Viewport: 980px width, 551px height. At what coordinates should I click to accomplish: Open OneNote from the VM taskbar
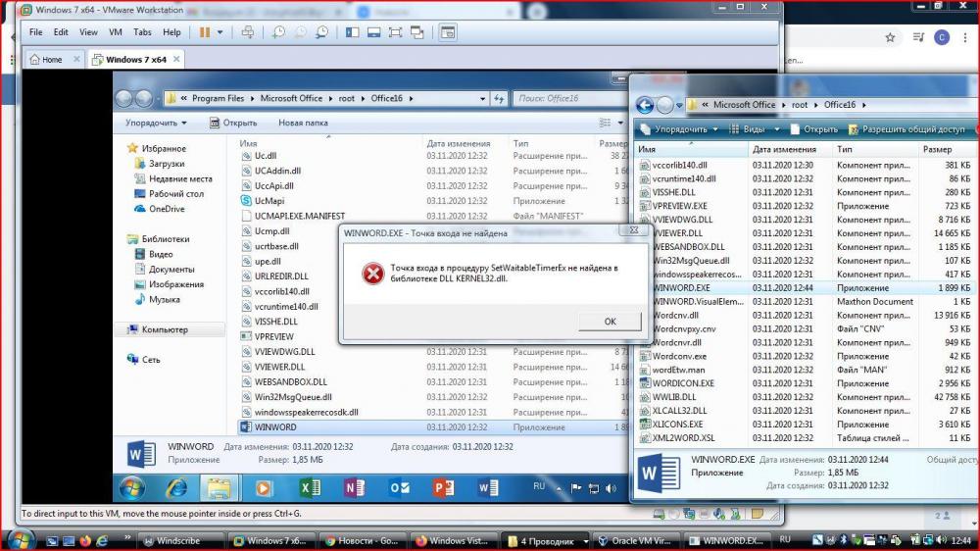pyautogui.click(x=355, y=487)
